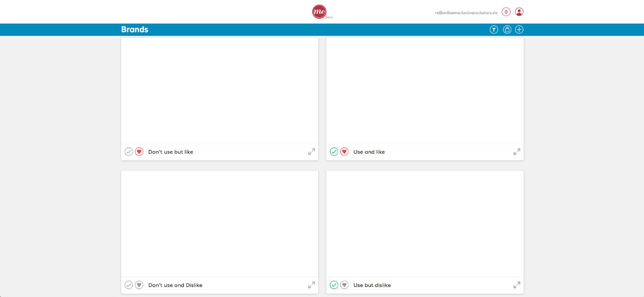Click the red 'me' Beta logo
The width and height of the screenshot is (644, 297).
point(320,11)
